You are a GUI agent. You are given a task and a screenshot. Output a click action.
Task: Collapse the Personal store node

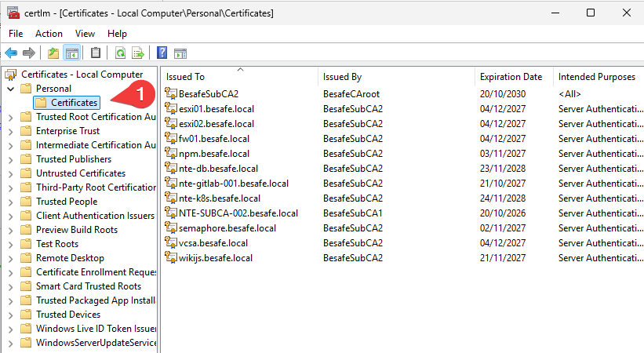(11, 89)
